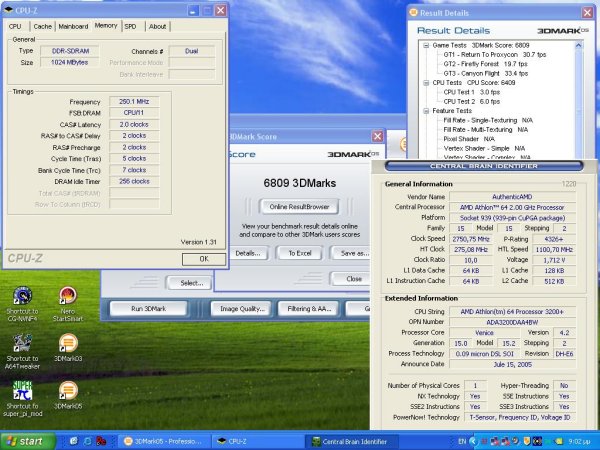This screenshot has width=600, height=450.
Task: Click the 6809 3DMarks score text
Action: point(300,183)
